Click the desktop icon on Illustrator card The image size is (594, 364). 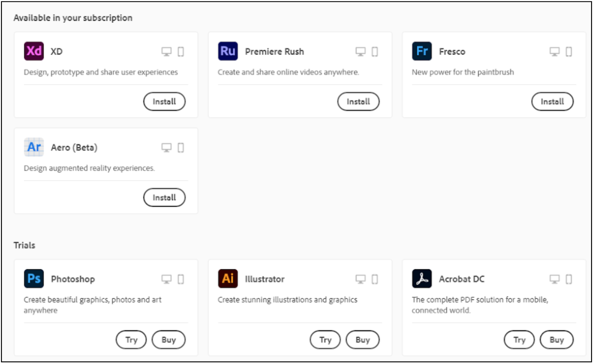coord(360,279)
